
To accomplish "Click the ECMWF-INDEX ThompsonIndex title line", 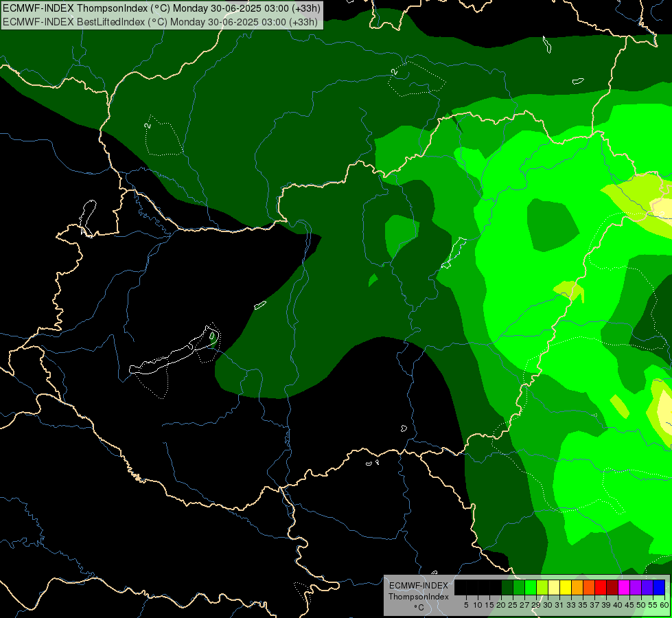I will (x=161, y=8).
